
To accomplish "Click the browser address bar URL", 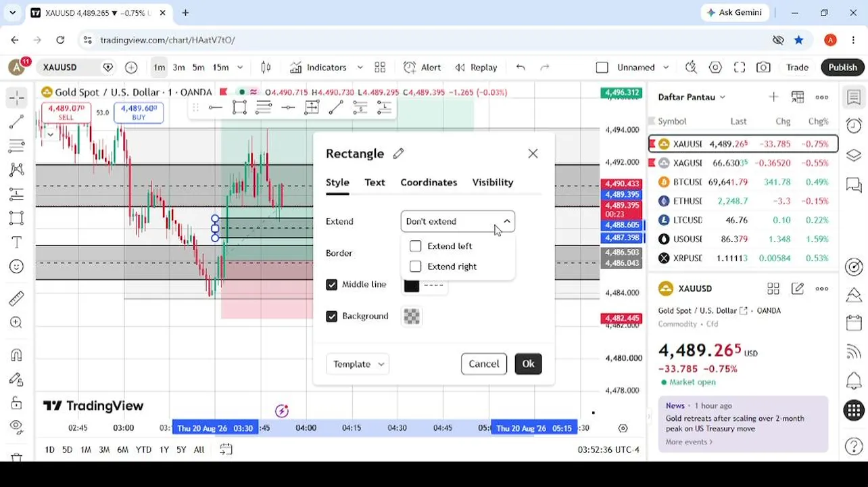I will tap(168, 40).
